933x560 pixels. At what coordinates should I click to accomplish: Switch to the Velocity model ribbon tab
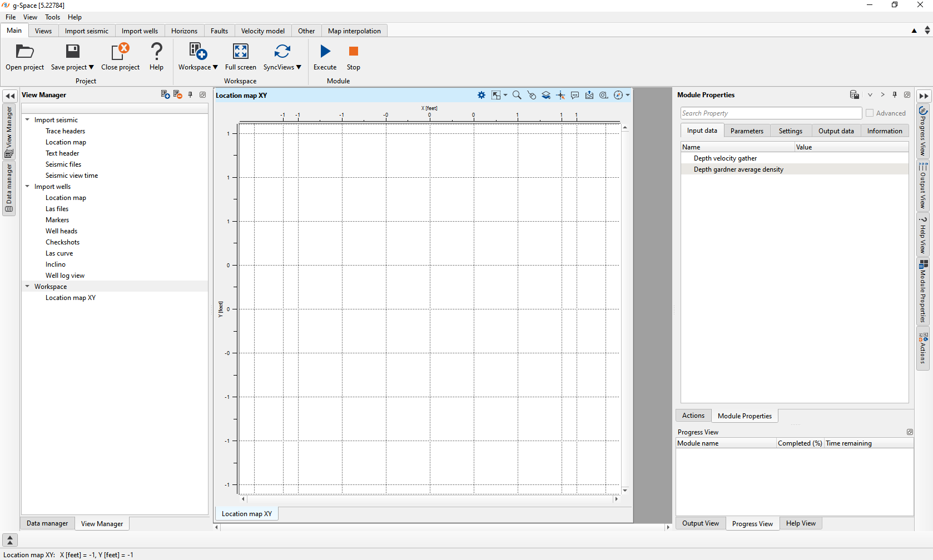(x=262, y=31)
